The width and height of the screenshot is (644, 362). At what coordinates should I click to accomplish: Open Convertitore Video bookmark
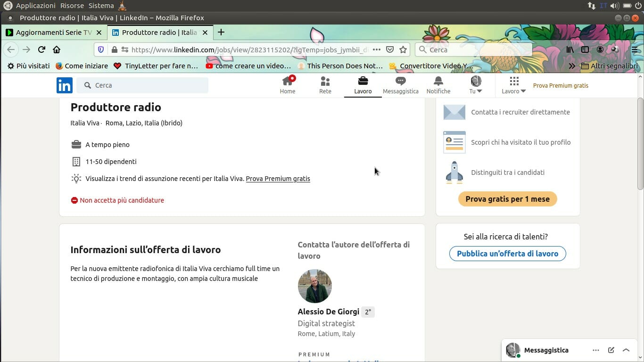(x=430, y=66)
